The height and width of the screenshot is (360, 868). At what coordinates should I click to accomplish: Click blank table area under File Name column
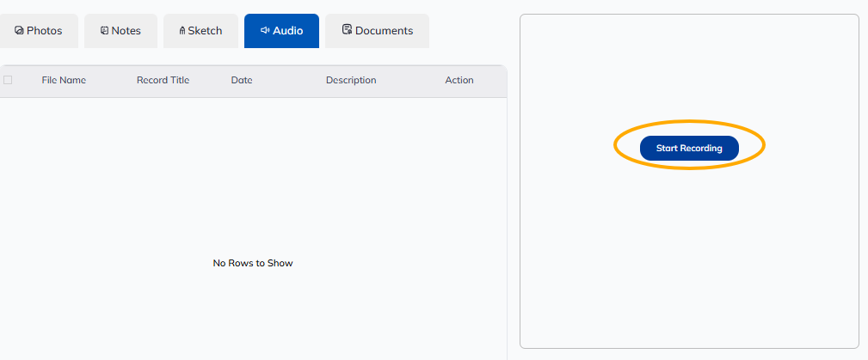click(x=64, y=172)
